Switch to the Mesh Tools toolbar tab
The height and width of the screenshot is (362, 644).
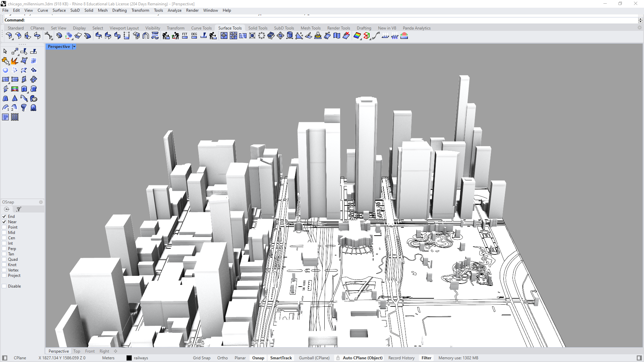pyautogui.click(x=310, y=28)
